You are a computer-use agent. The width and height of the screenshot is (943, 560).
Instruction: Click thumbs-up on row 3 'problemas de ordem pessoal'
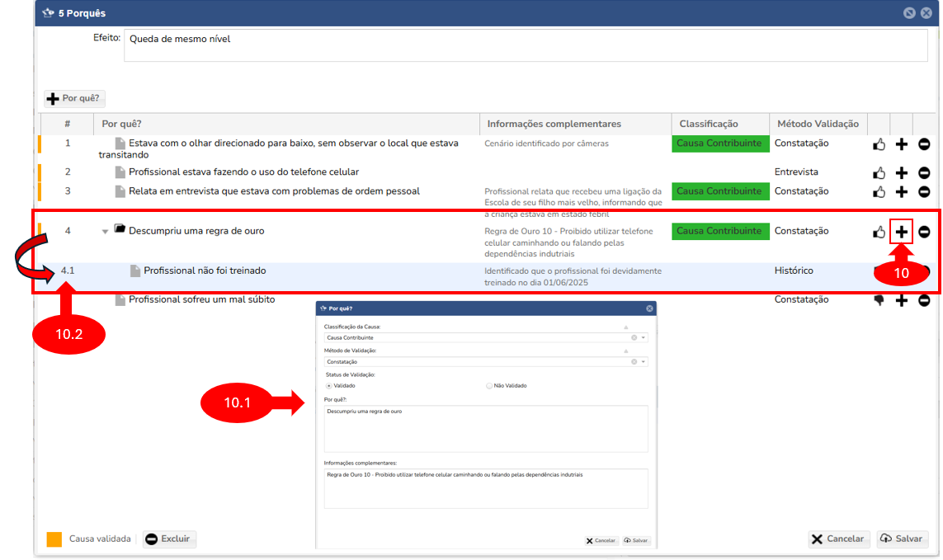coord(879,192)
